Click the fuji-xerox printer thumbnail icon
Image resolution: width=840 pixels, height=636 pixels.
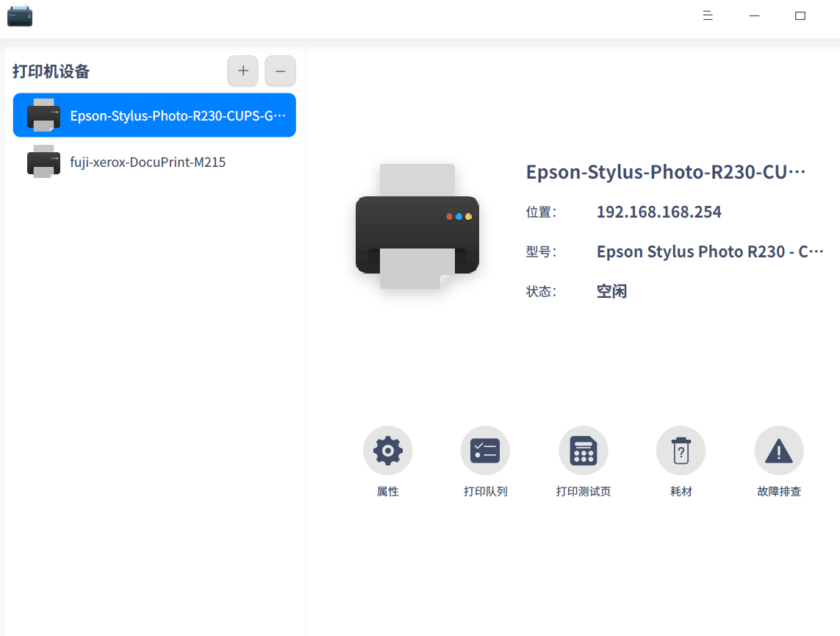pos(43,162)
